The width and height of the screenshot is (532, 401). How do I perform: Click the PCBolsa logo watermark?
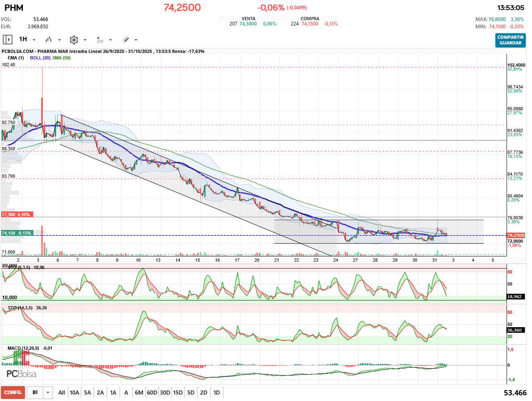pos(21,374)
